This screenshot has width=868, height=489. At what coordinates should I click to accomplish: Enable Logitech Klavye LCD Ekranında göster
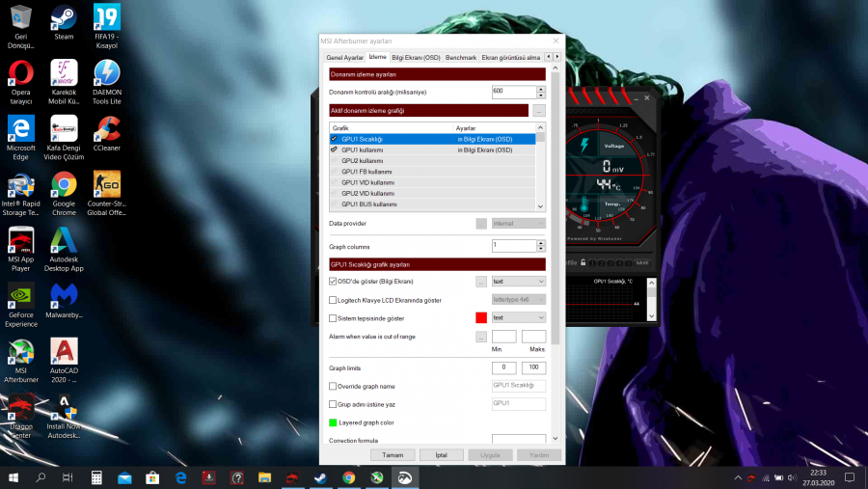tap(333, 300)
